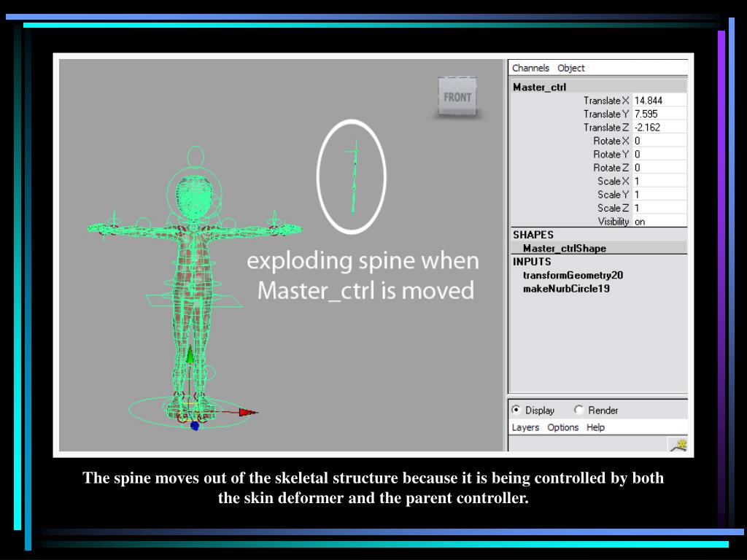Select the Translate Y channel label
The height and width of the screenshot is (560, 747).
click(x=606, y=114)
